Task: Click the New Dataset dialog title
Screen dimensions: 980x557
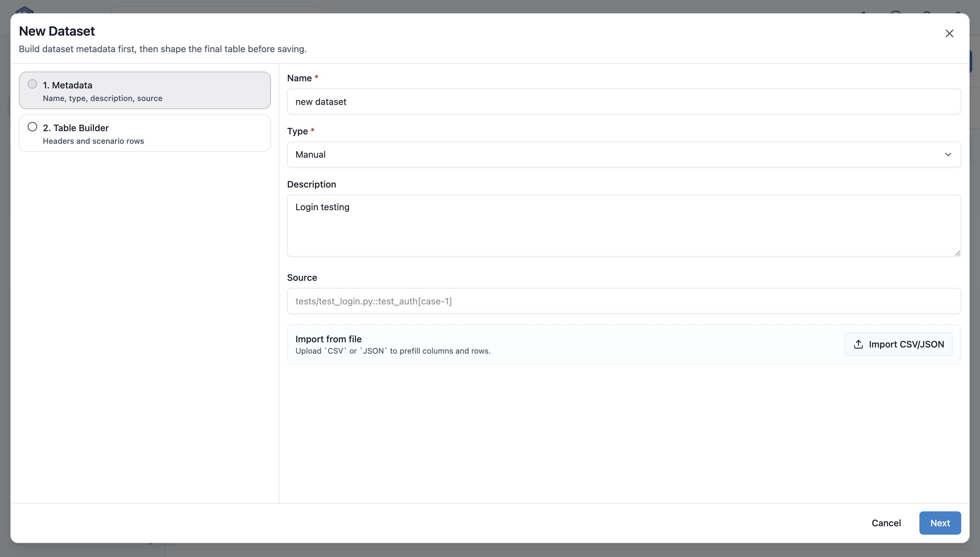Action: click(57, 31)
